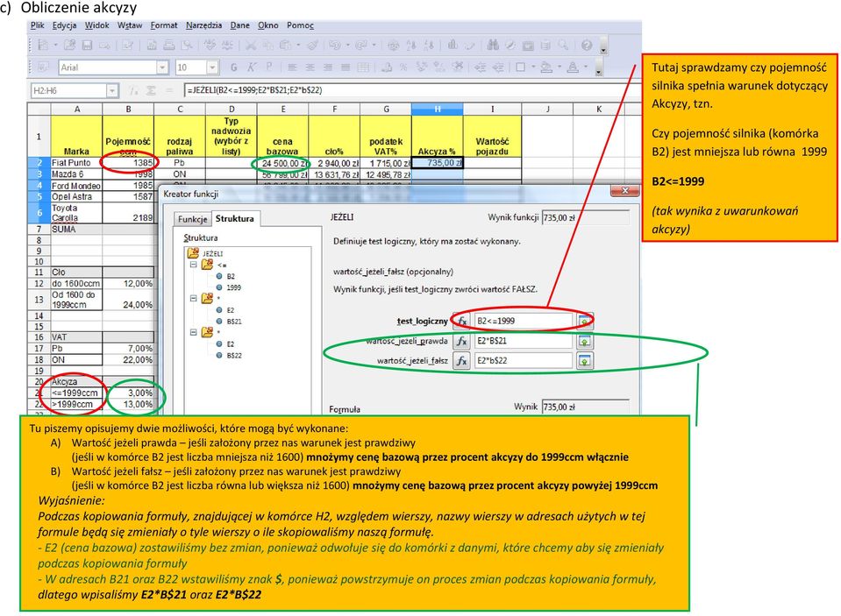Click the fx button beside test_logiczny

tap(461, 321)
